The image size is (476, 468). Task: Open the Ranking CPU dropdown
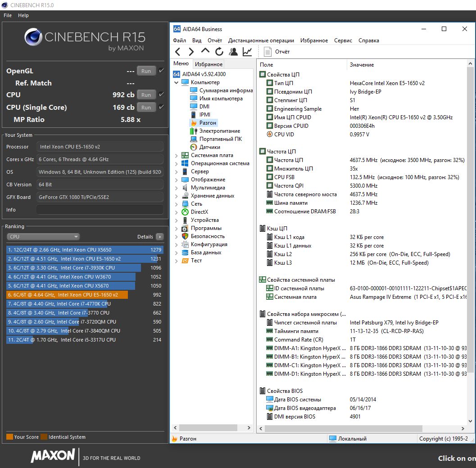click(43, 237)
